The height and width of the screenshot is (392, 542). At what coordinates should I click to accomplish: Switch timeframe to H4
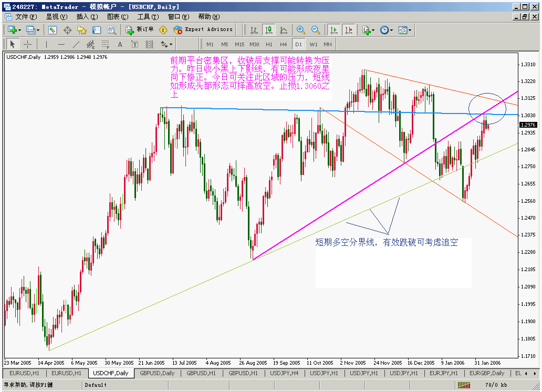(284, 44)
